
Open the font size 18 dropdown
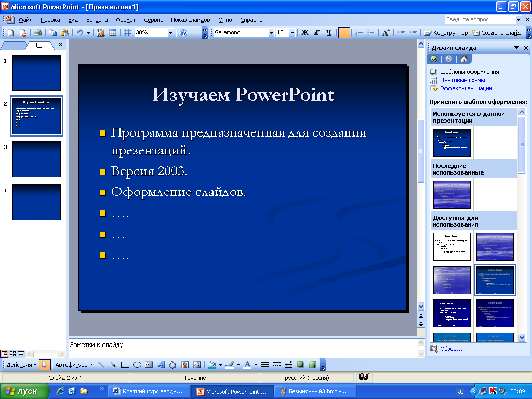click(292, 33)
